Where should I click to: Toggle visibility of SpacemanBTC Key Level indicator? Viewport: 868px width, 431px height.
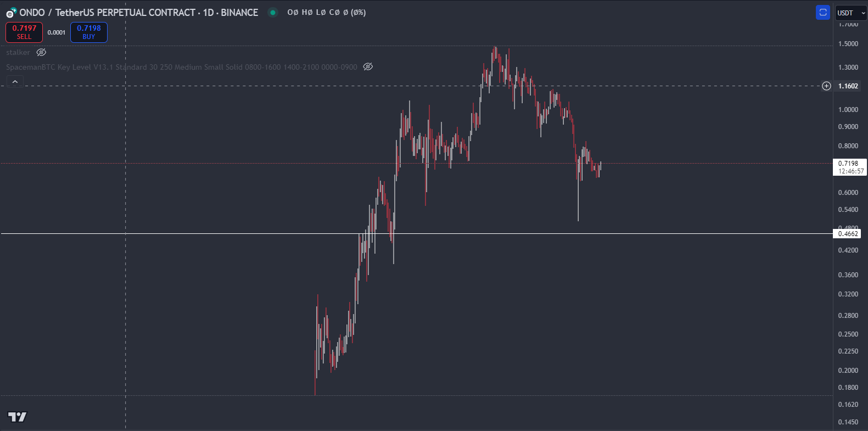368,67
